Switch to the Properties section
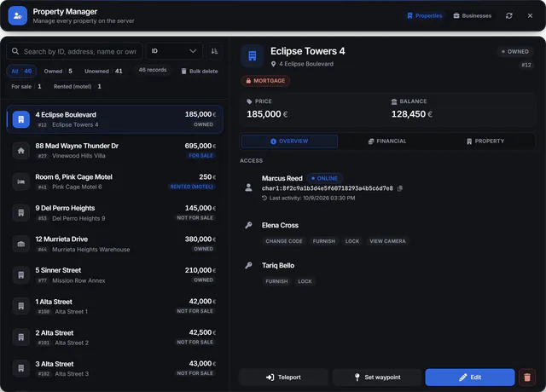This screenshot has width=546, height=392. [425, 15]
